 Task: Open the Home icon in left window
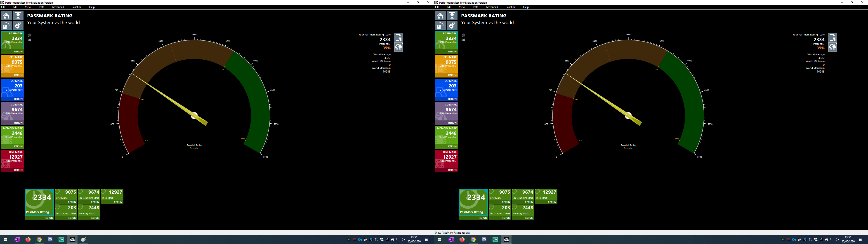click(x=6, y=16)
